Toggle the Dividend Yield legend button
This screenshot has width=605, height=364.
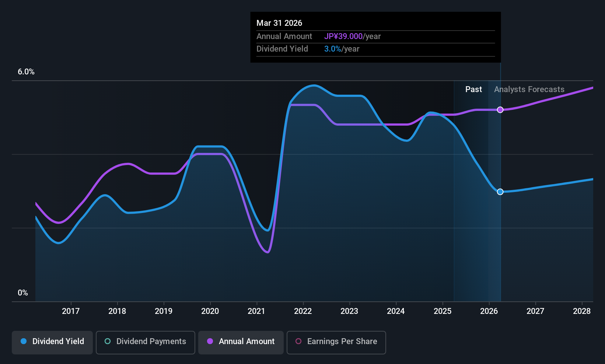tap(52, 342)
